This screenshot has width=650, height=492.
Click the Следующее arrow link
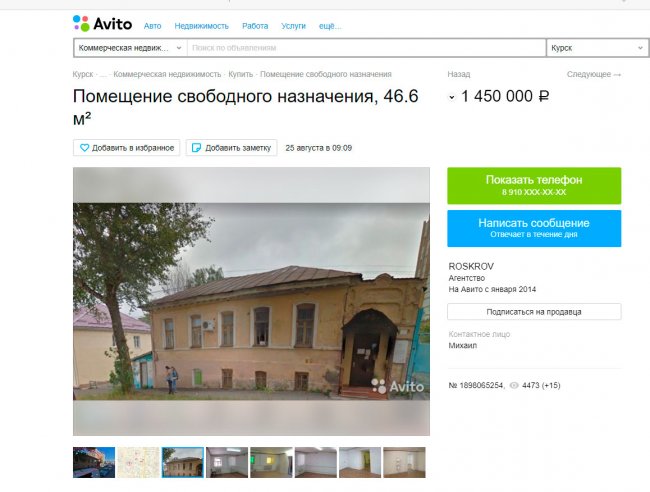point(594,74)
